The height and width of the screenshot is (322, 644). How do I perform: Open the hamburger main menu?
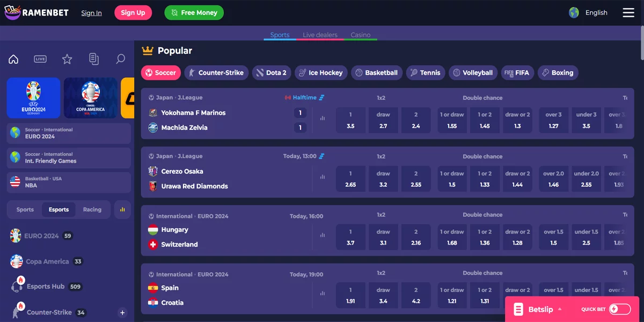click(x=628, y=12)
